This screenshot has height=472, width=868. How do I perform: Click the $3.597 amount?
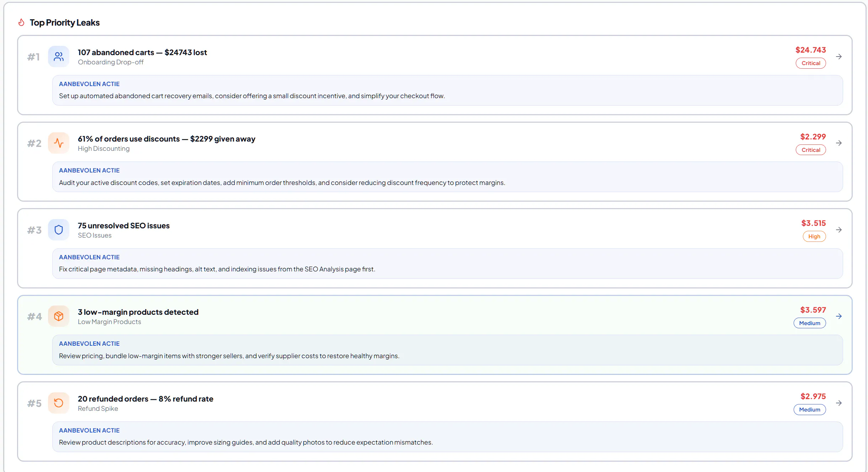813,310
